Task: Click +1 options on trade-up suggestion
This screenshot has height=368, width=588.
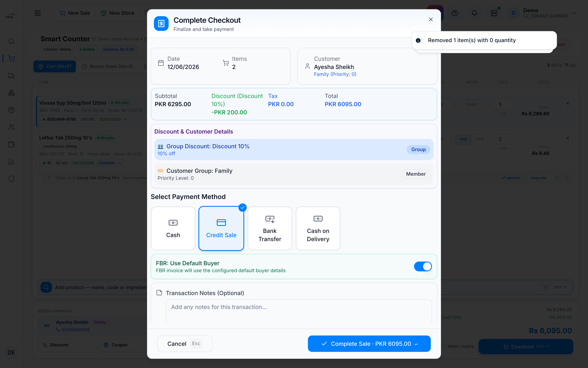Action: pos(511,178)
